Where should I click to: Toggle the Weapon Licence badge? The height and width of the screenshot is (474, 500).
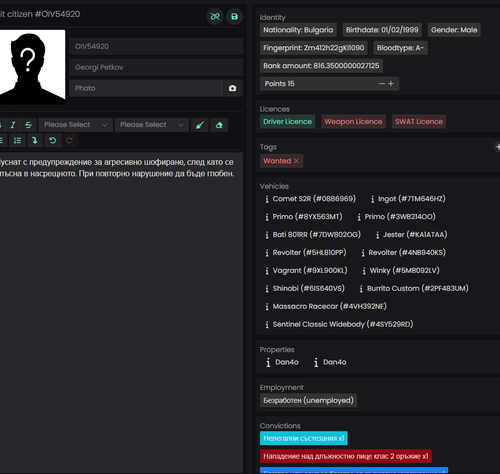click(x=353, y=121)
